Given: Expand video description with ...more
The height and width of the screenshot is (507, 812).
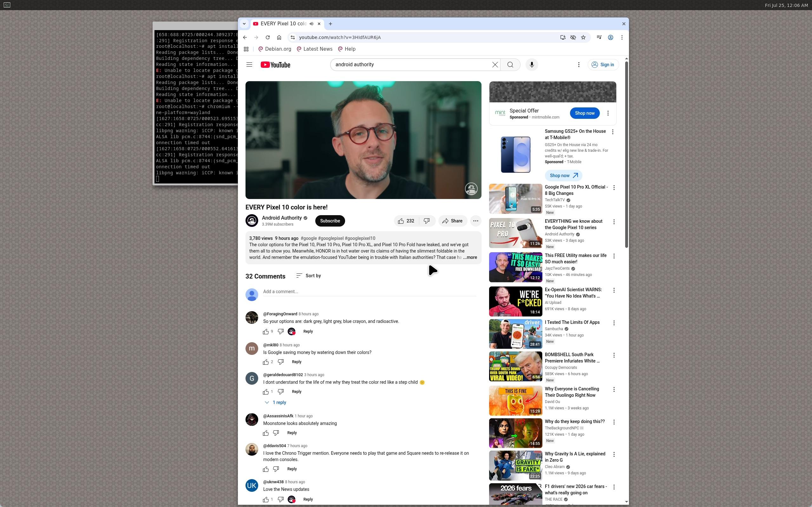Looking at the screenshot, I should click(x=470, y=258).
